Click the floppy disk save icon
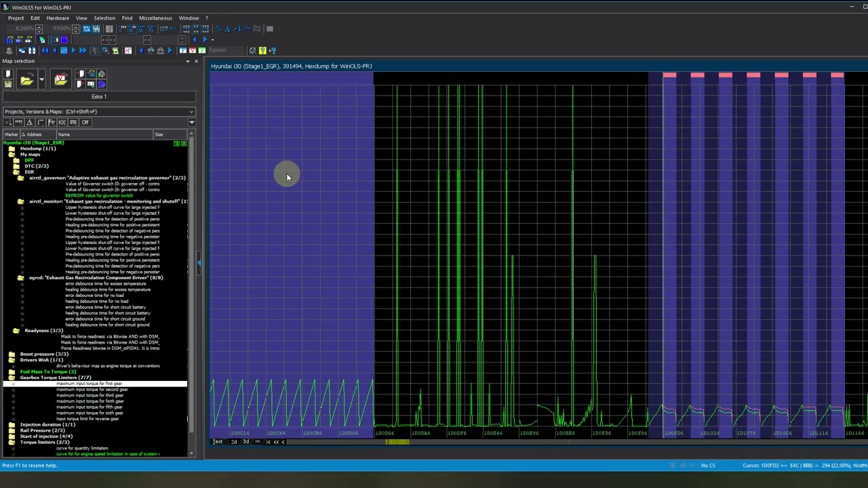Viewport: 868px width, 488px height. tap(7, 84)
